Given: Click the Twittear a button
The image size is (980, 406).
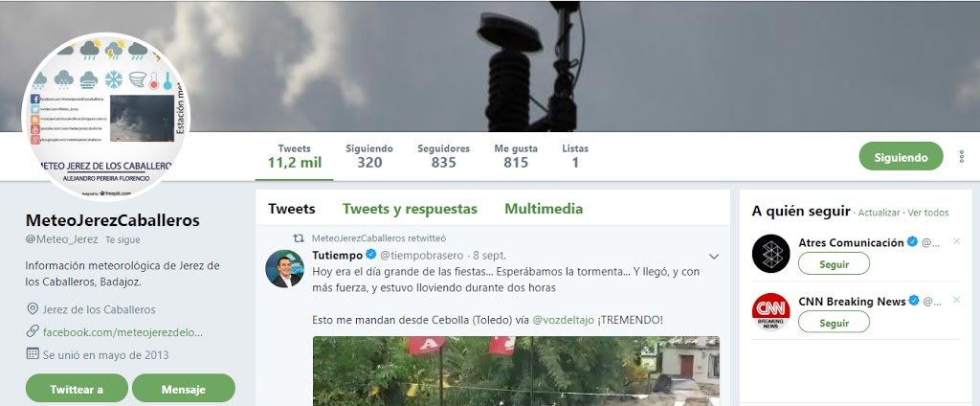Looking at the screenshot, I should coord(77,389).
